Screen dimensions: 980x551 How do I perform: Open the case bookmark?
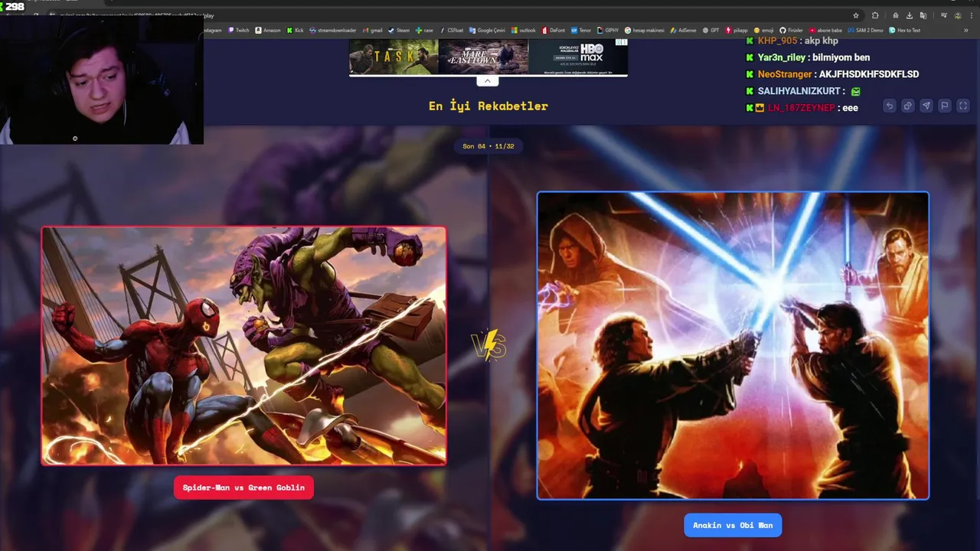point(424,31)
